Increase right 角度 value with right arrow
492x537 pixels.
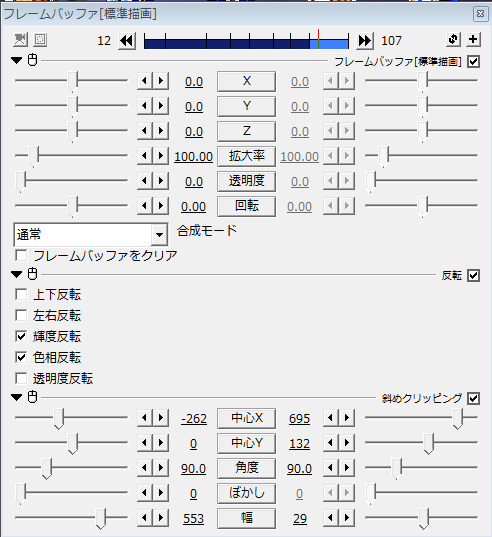347,468
